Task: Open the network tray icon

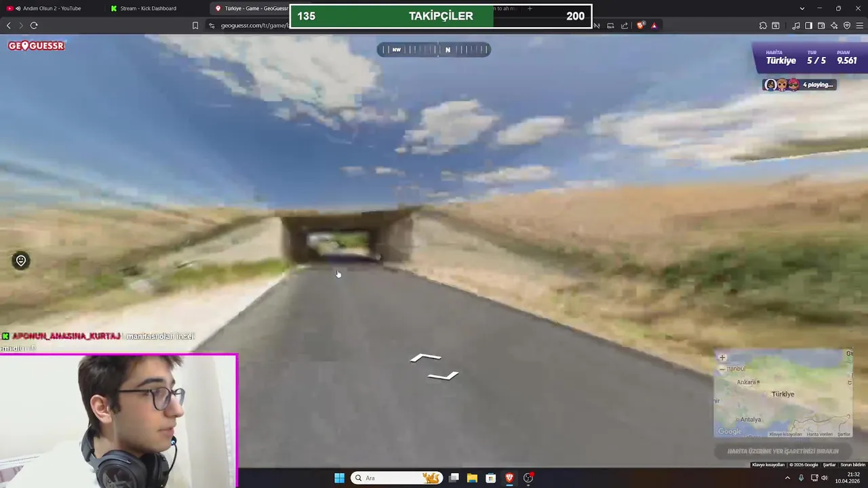Action: click(x=814, y=478)
